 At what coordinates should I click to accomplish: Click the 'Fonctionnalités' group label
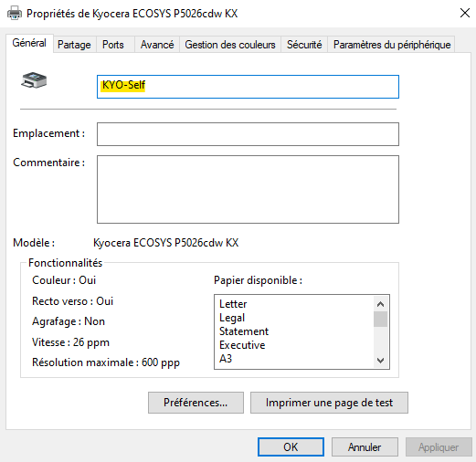click(66, 263)
